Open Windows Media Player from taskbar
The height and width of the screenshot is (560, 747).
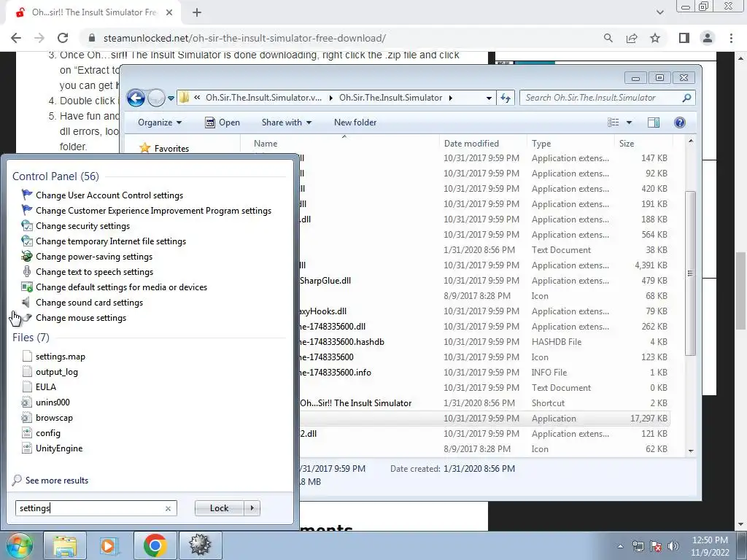click(109, 545)
